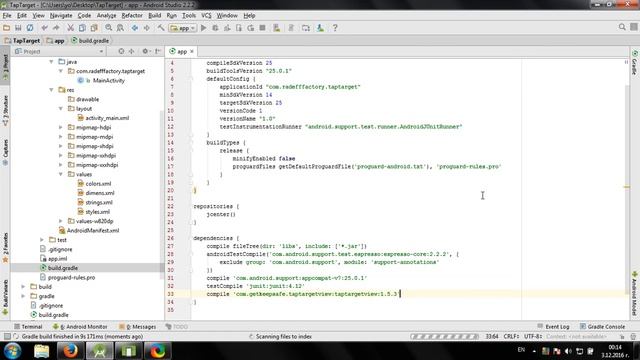Open the VCS menu
Image resolution: width=640 pixels, height=360 pixels.
(206, 16)
